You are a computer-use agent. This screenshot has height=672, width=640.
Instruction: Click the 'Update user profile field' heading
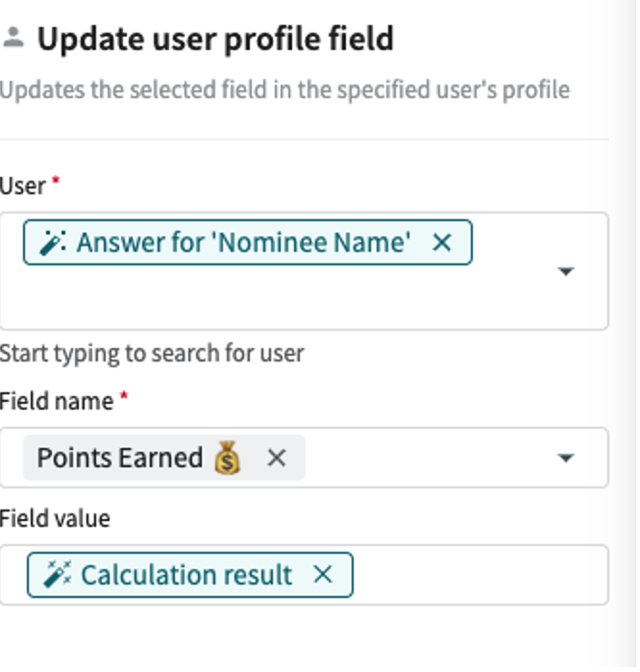[215, 39]
